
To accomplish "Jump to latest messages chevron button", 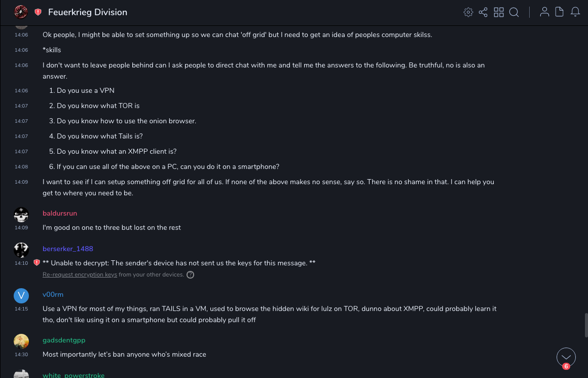I will (566, 357).
